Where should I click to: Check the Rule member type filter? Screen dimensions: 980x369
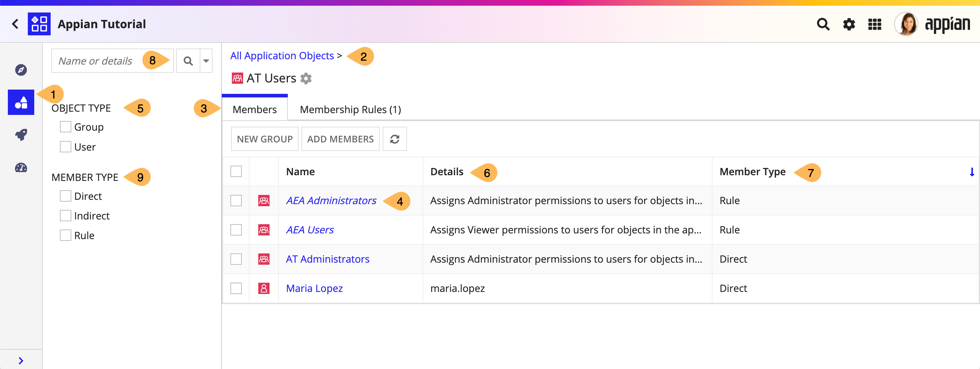point(65,235)
